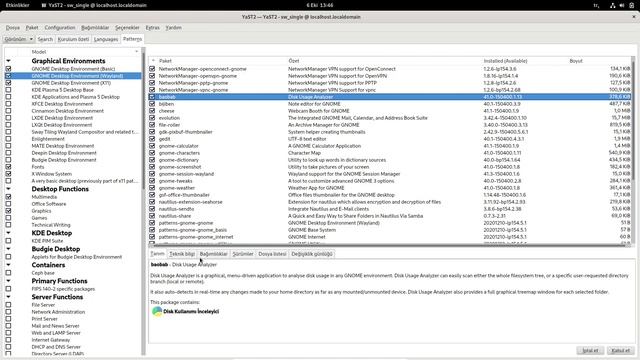Screen dimensions: 640x360
Task: Toggle the gnome-characters package status icon
Action: click(152, 153)
